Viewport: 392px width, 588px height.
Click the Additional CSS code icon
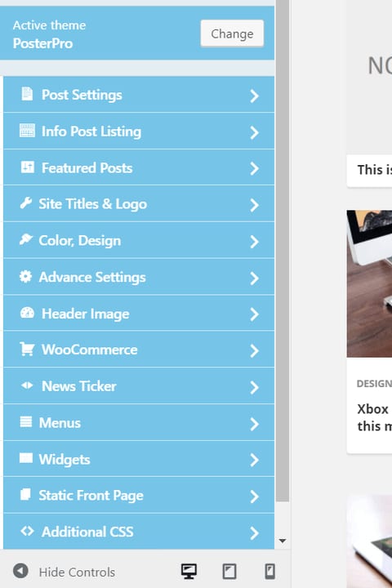click(27, 531)
